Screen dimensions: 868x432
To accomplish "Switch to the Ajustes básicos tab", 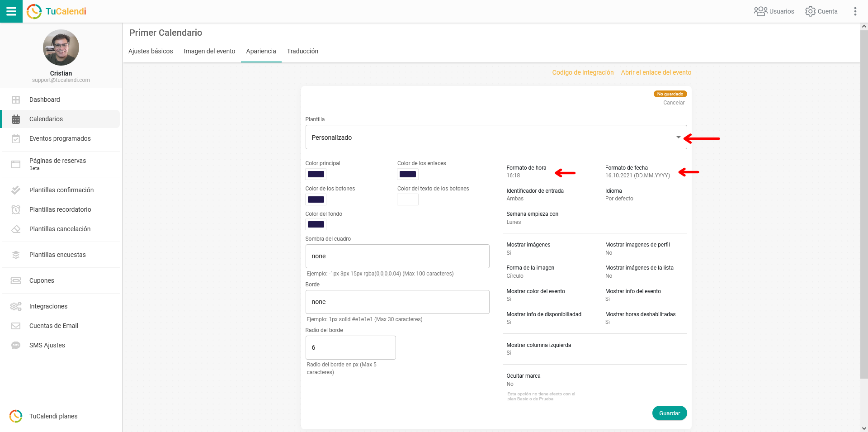I will pos(151,51).
